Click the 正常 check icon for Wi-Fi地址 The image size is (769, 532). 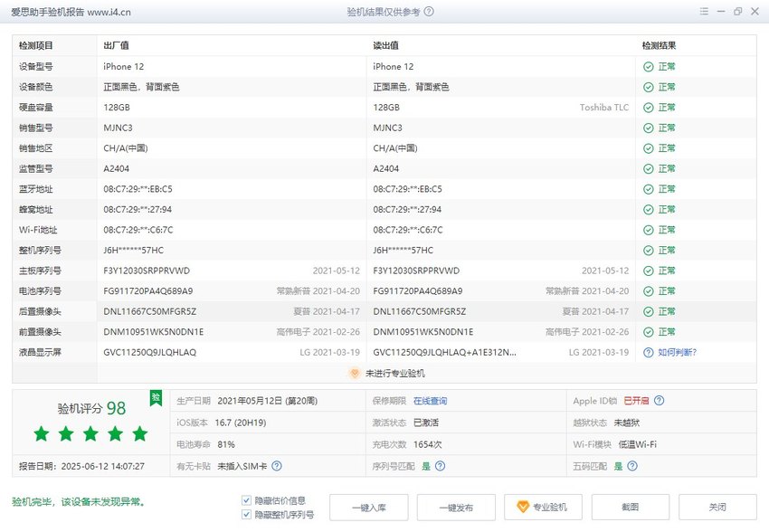[649, 230]
